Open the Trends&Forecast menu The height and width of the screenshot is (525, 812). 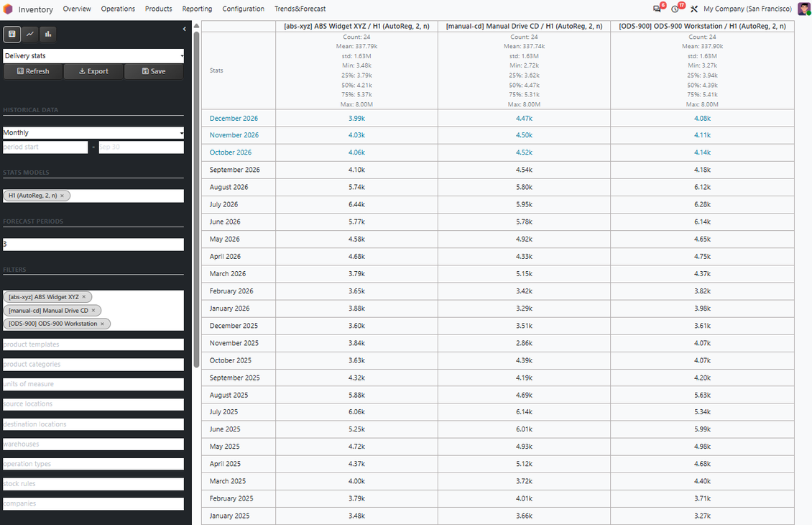point(300,9)
